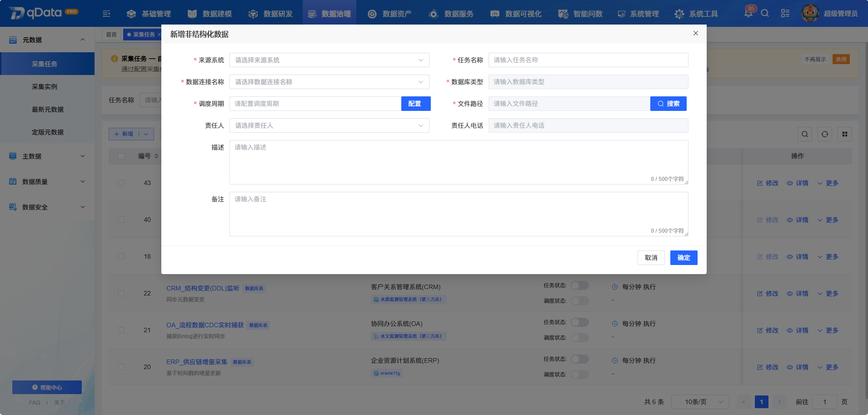Click the oracle11g database tag icon
Image resolution: width=868 pixels, height=415 pixels.
376,373
